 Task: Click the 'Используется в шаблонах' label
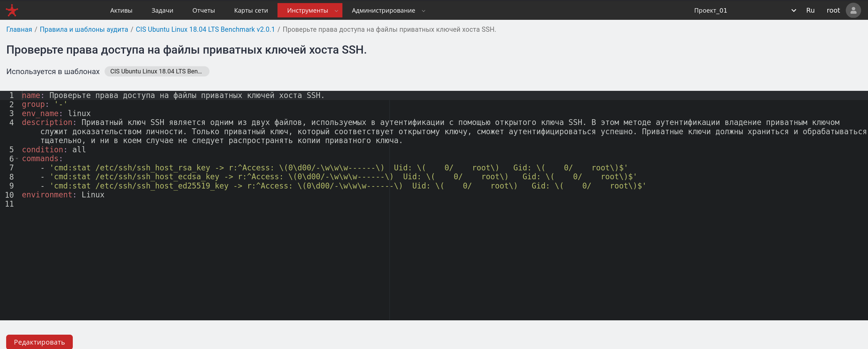click(x=53, y=71)
